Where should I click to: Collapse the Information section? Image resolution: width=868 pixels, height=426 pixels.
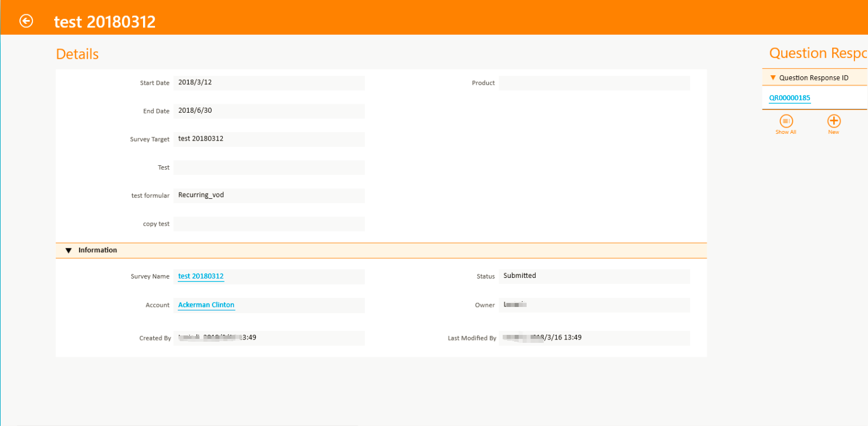tap(69, 251)
